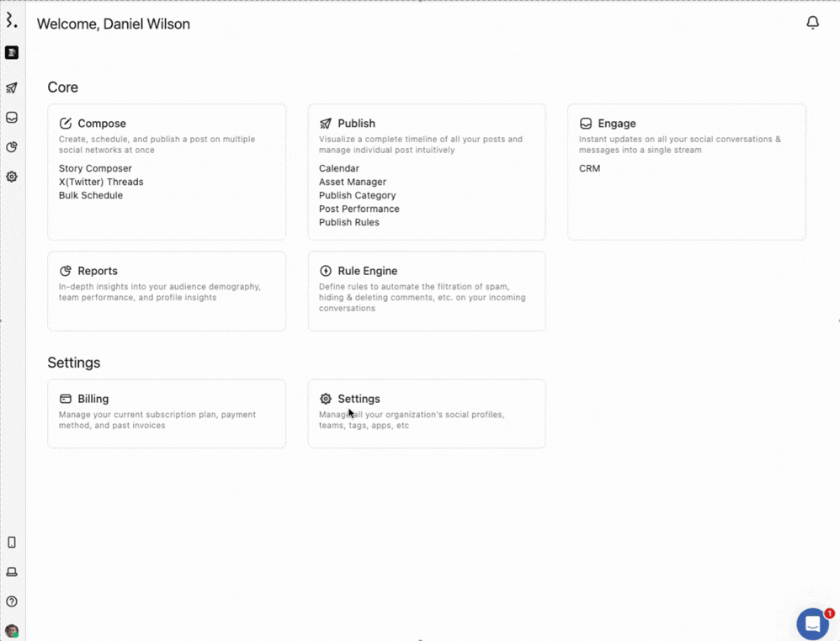Select the mobile device icon in sidebar
Screen dimensions: 840x641
12,542
